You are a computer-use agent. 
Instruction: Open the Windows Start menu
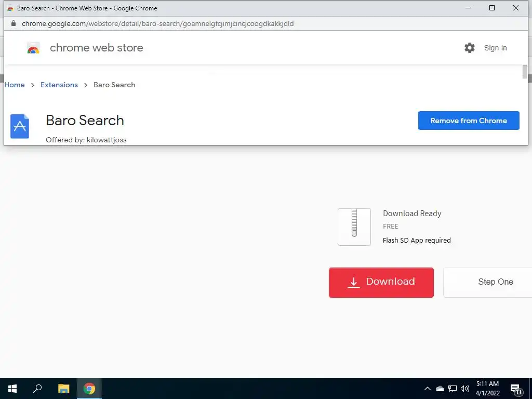tap(12, 389)
